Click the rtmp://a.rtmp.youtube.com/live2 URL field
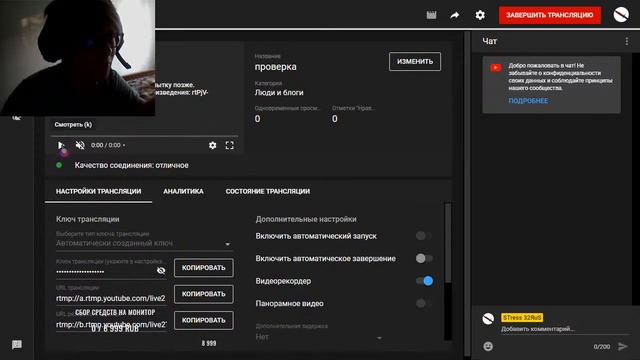 [x=111, y=298]
